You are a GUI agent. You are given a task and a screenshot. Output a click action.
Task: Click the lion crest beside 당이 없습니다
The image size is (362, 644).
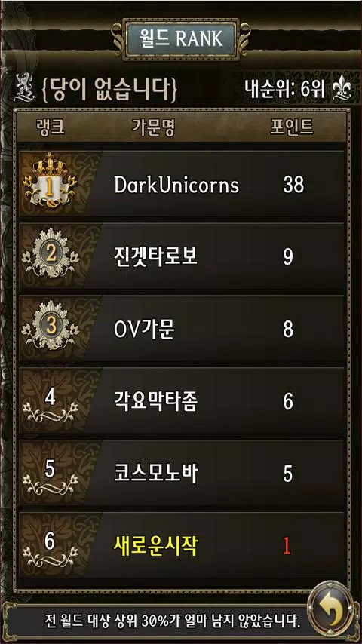tap(21, 87)
